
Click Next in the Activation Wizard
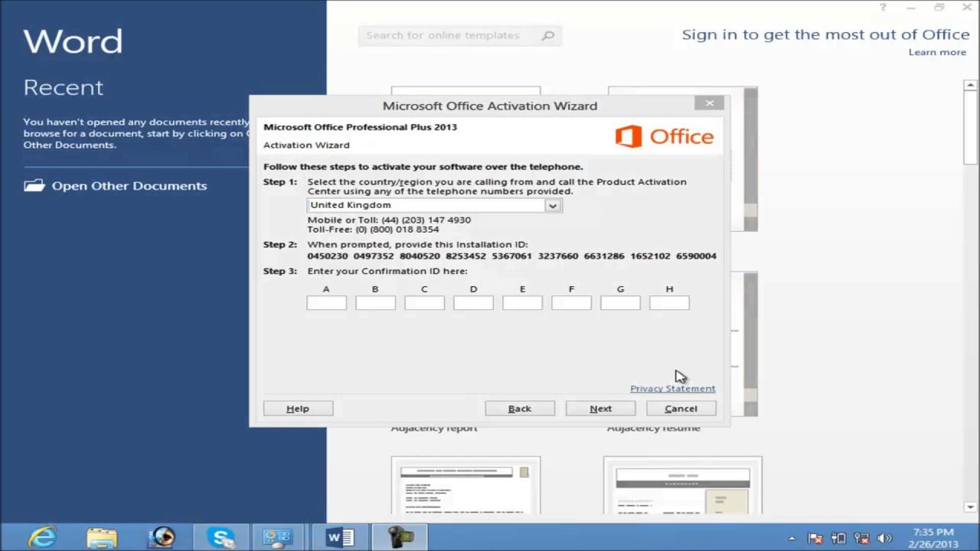pyautogui.click(x=600, y=409)
